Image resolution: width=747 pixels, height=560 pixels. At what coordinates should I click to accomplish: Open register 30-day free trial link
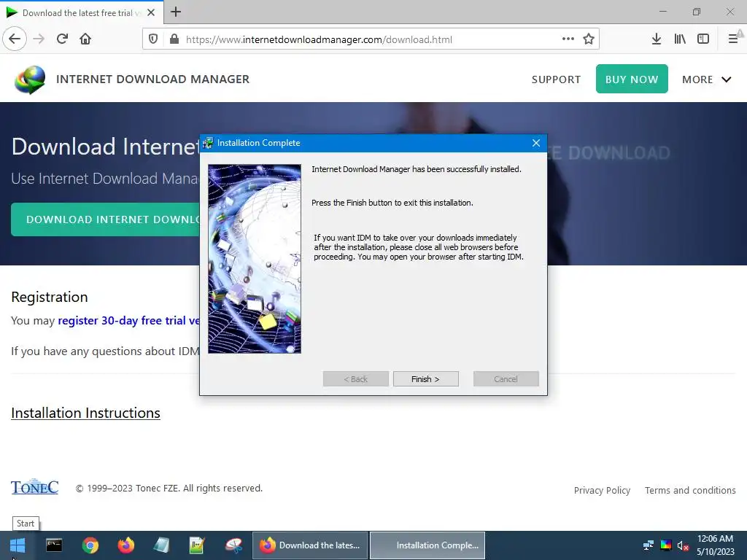[x=128, y=321]
